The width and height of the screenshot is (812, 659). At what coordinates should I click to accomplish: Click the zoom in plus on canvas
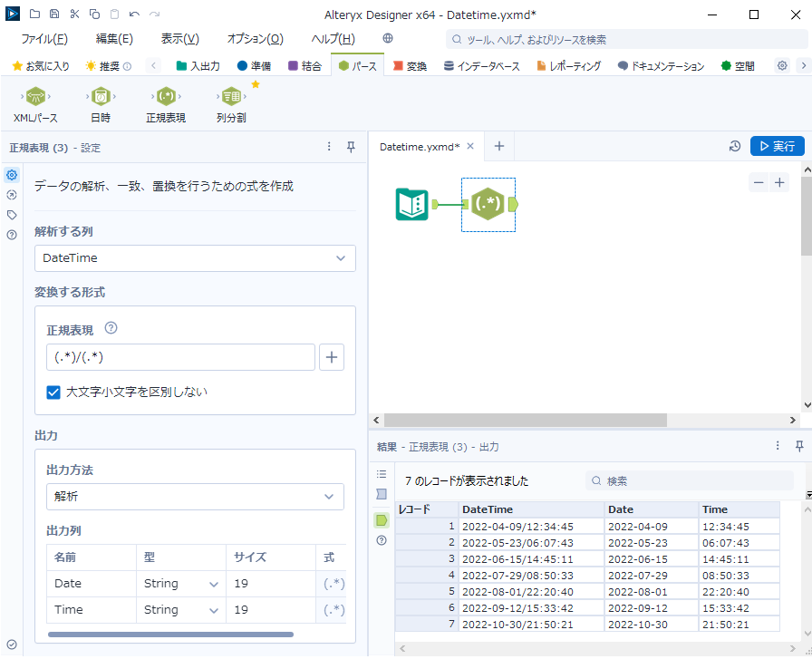click(x=779, y=182)
